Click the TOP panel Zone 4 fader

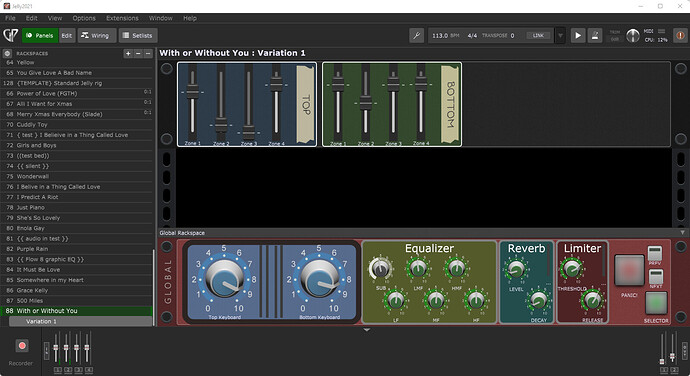point(276,84)
